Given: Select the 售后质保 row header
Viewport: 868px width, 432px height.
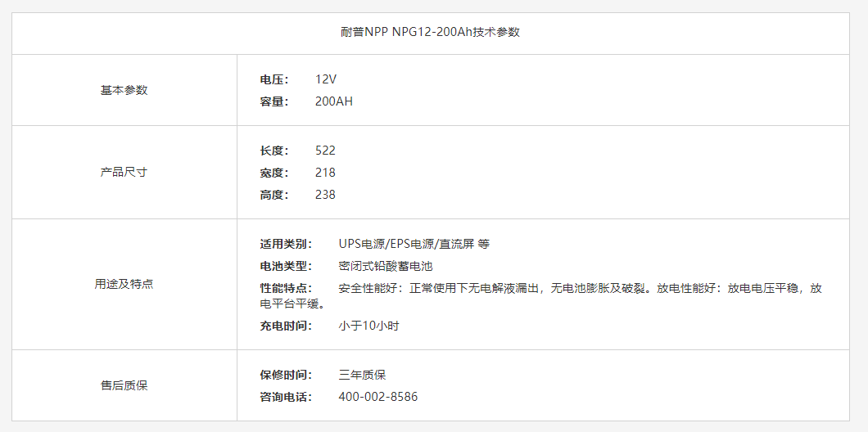Looking at the screenshot, I should (x=124, y=385).
